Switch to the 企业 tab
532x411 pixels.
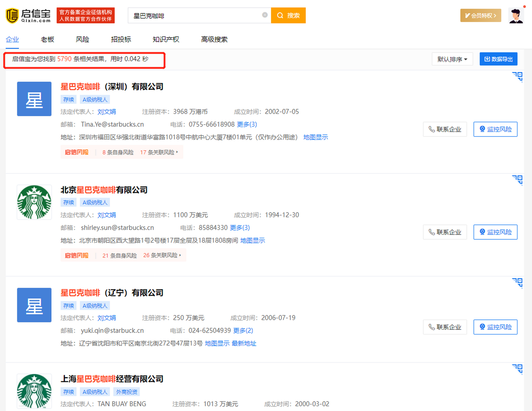click(x=12, y=39)
